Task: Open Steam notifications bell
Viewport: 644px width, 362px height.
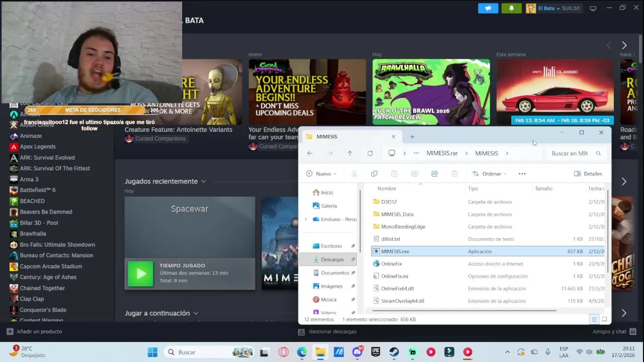Action: [x=512, y=8]
